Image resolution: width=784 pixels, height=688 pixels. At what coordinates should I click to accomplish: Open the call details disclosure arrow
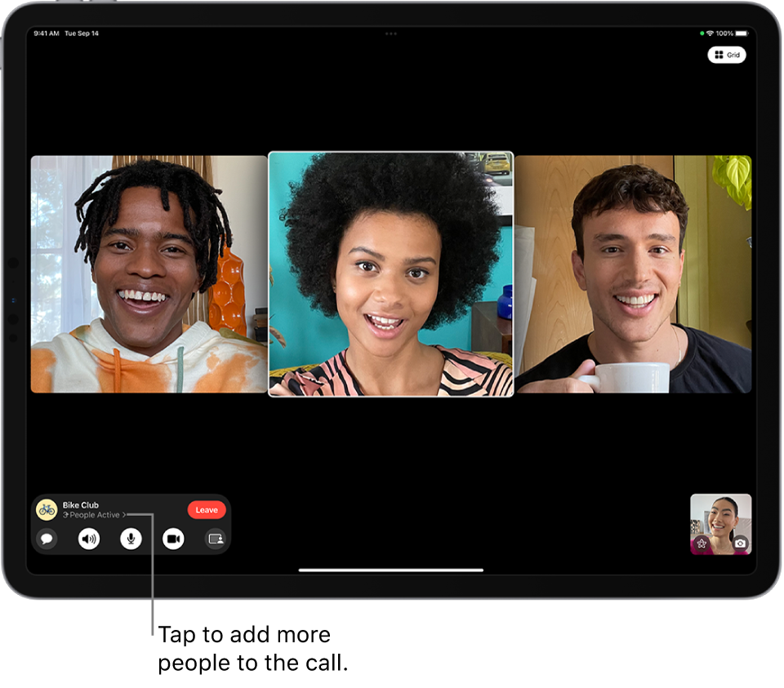coord(125,516)
